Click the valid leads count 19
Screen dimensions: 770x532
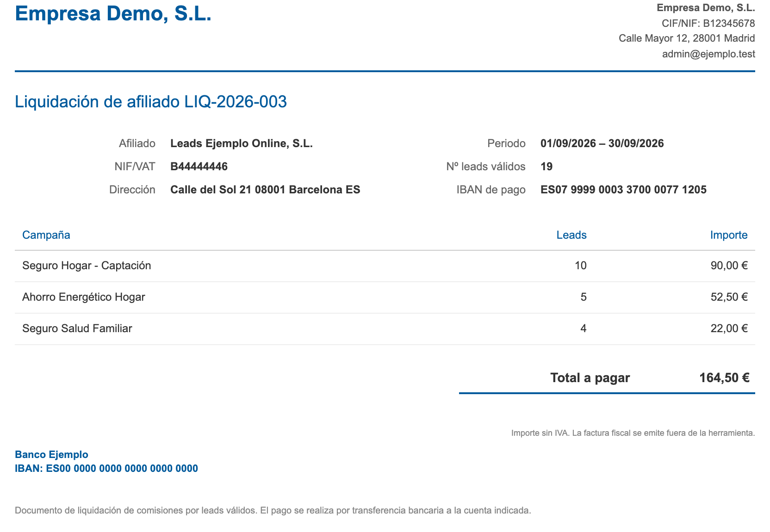[546, 167]
